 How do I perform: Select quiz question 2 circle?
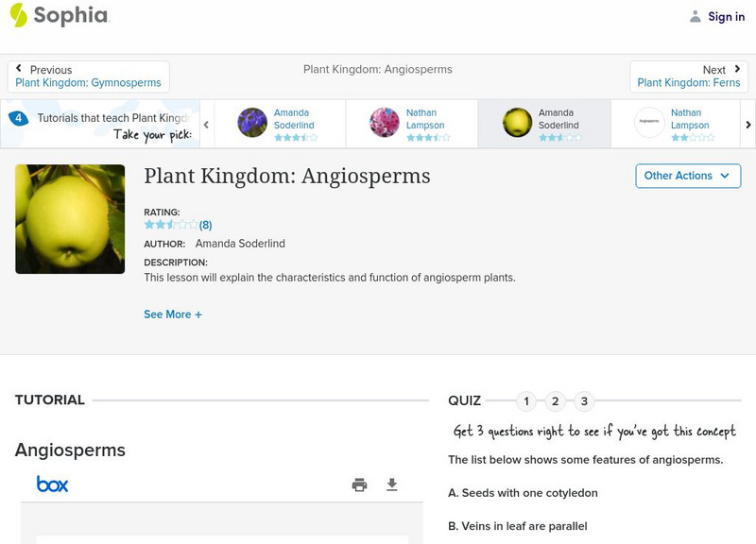pos(556,401)
